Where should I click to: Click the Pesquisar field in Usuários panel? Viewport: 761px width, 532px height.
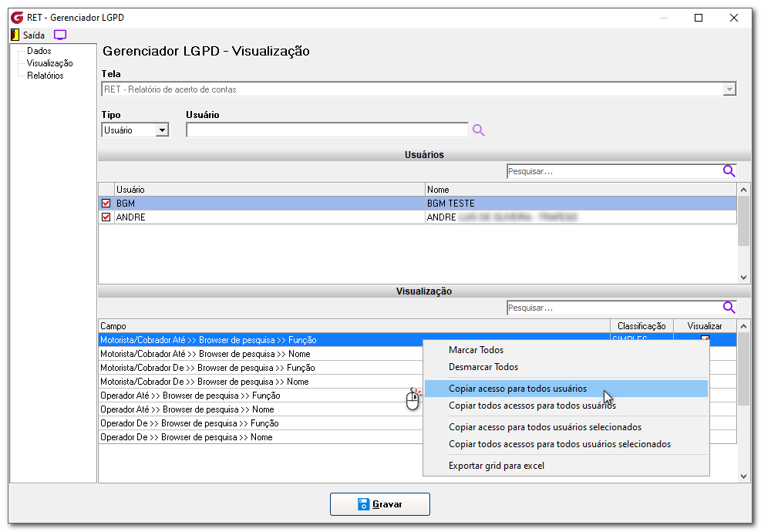click(615, 171)
